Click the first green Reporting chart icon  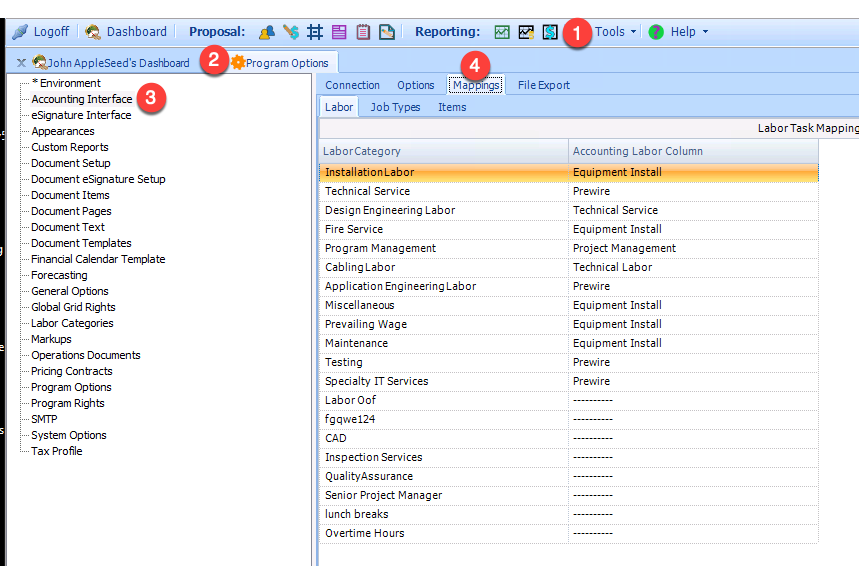tap(502, 32)
